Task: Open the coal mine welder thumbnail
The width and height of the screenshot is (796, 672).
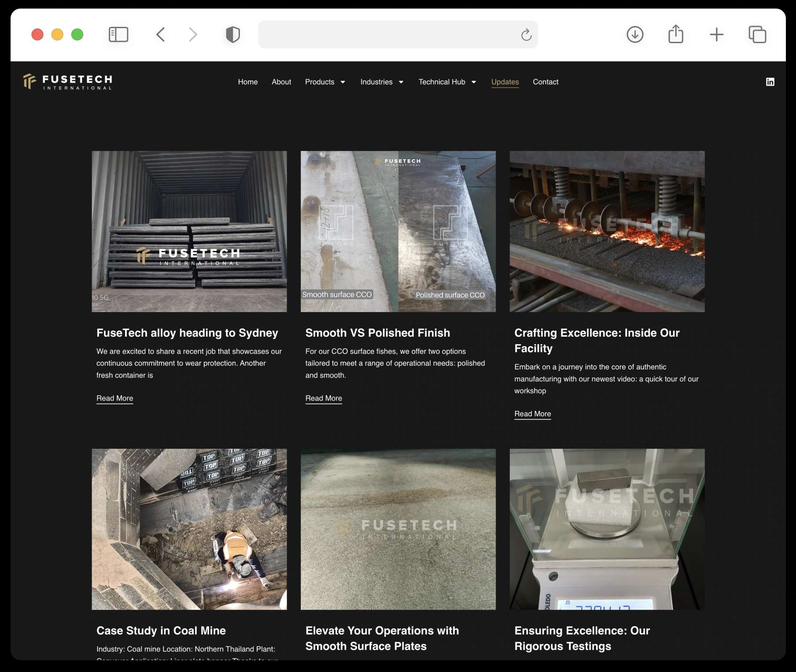Action: pyautogui.click(x=189, y=529)
